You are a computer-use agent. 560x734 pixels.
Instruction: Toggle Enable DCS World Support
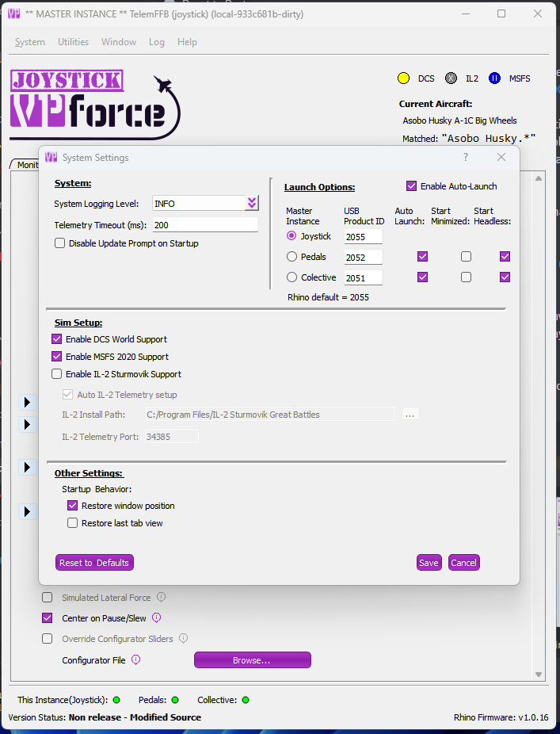[56, 339]
